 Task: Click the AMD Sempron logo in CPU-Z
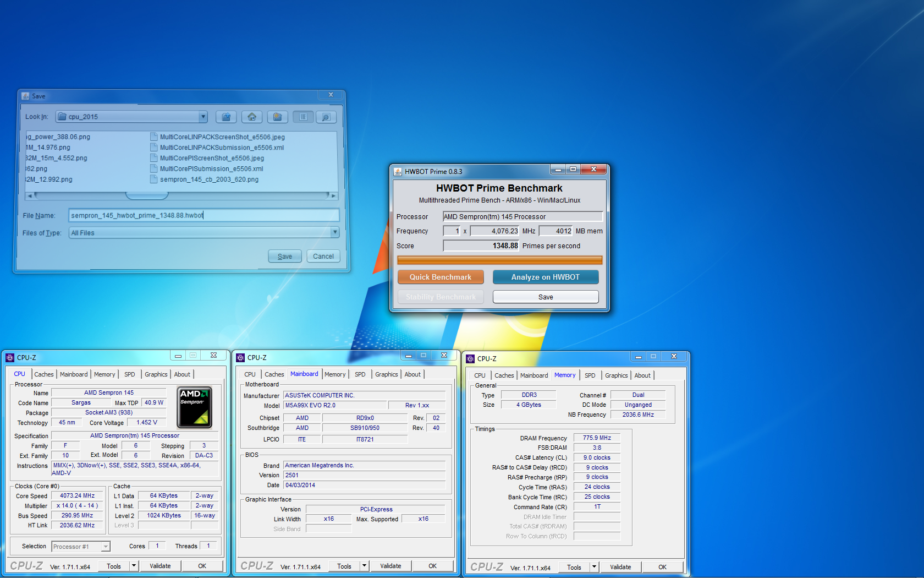click(x=194, y=407)
